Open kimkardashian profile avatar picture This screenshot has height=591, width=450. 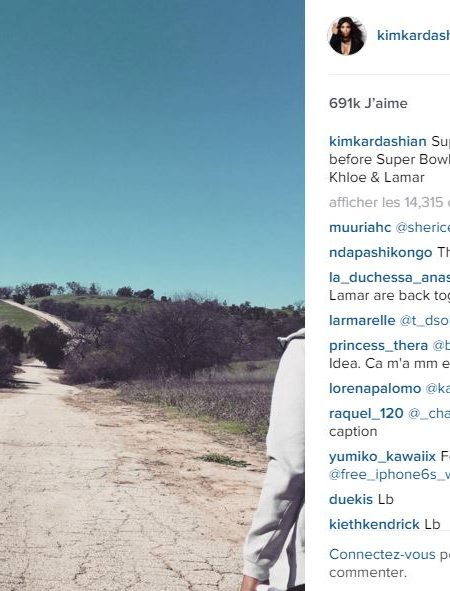point(347,36)
